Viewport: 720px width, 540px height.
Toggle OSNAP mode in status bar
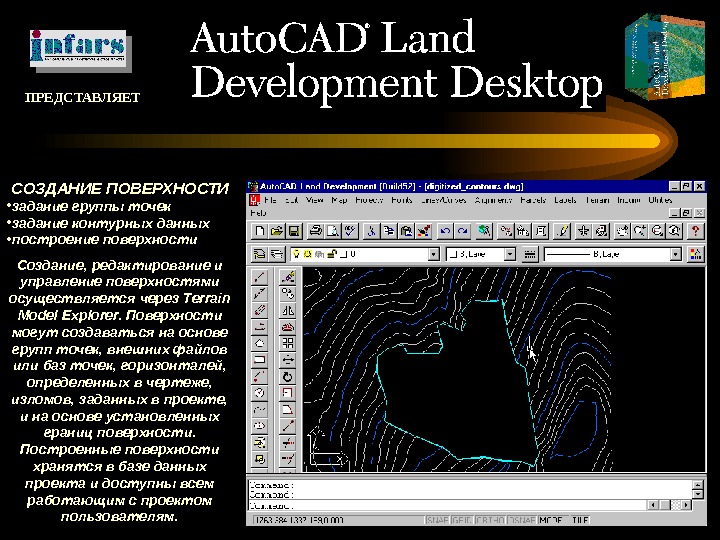pos(523,520)
